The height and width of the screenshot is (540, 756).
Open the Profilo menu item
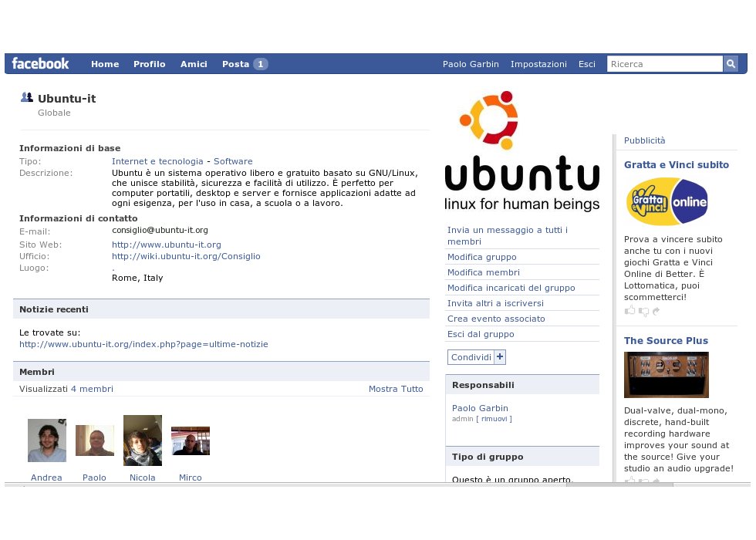point(150,64)
